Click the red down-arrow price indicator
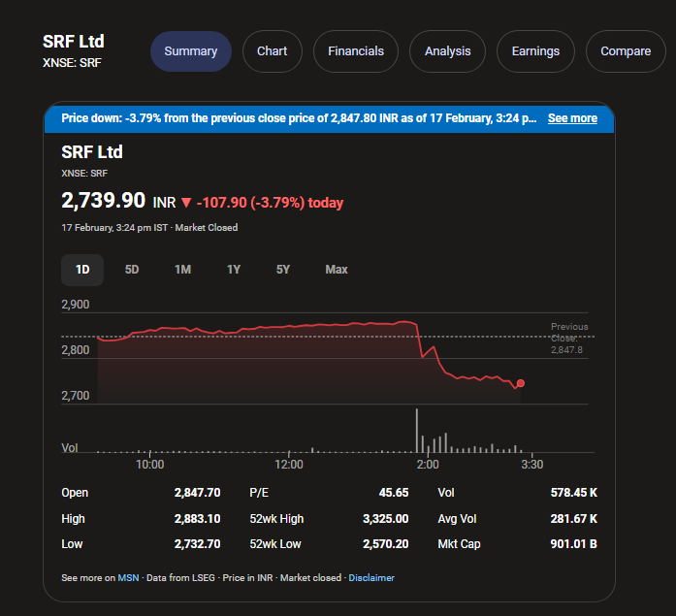676x616 pixels. coord(186,203)
